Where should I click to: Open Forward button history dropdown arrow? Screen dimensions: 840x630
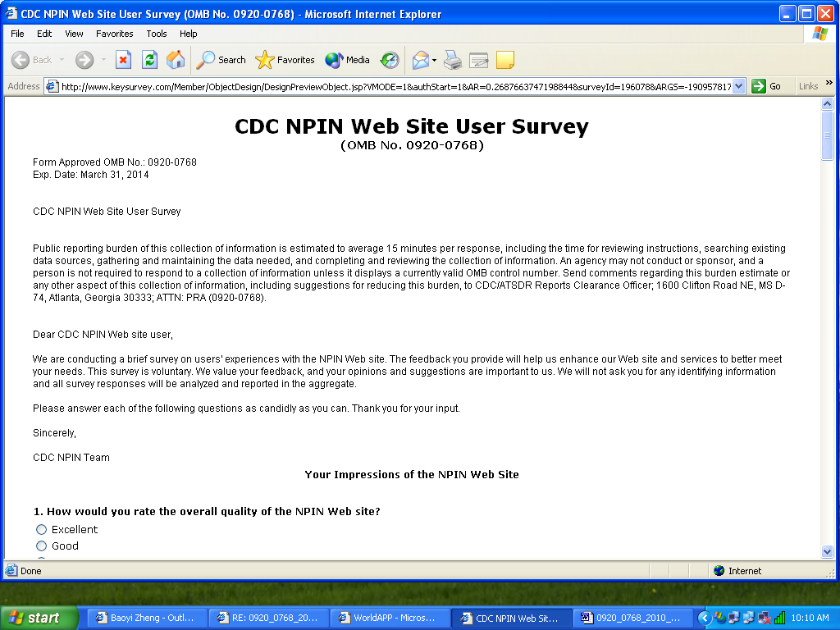pyautogui.click(x=103, y=60)
